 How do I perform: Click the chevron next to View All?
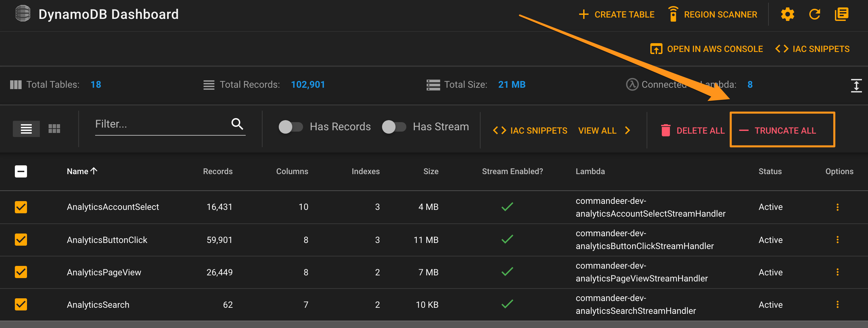click(627, 131)
